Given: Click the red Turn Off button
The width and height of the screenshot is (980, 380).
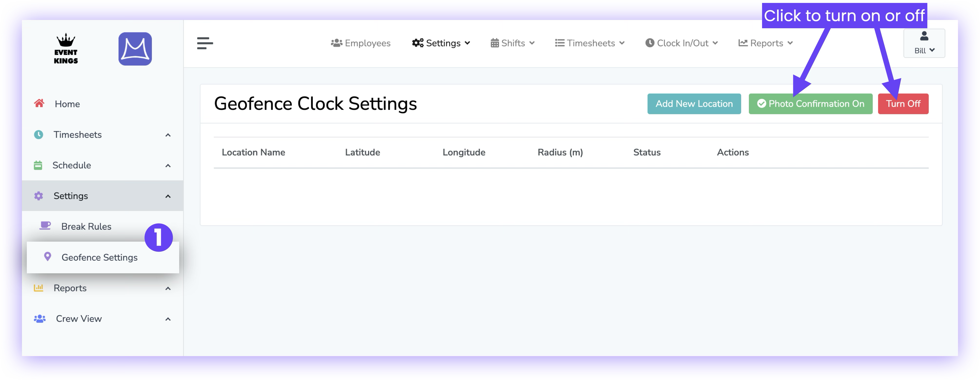Looking at the screenshot, I should [x=903, y=104].
